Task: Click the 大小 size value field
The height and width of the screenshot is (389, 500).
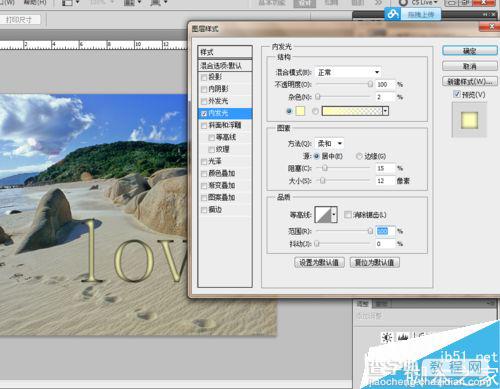Action: pyautogui.click(x=385, y=181)
